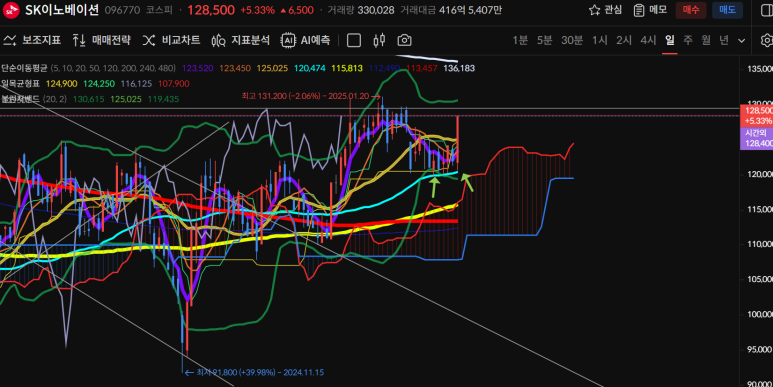Click the Ichimoku 107,900 red value
Viewport: 773px width, 387px height.
[x=174, y=83]
